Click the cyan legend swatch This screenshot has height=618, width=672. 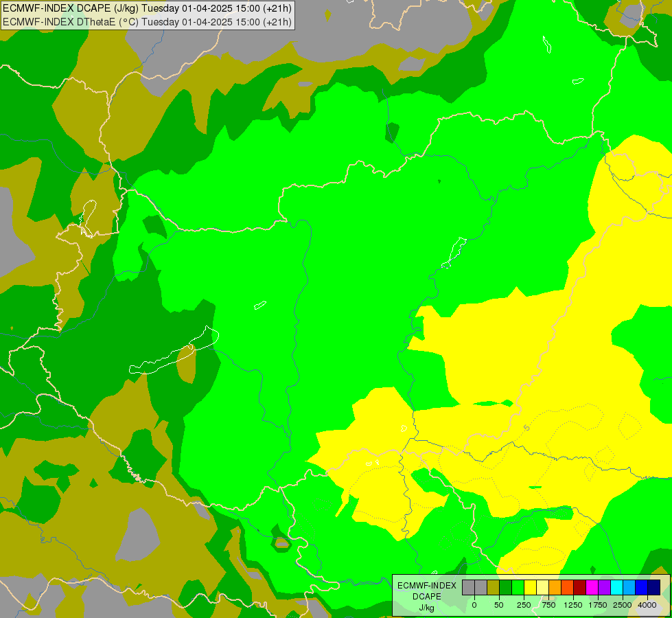tap(616, 587)
